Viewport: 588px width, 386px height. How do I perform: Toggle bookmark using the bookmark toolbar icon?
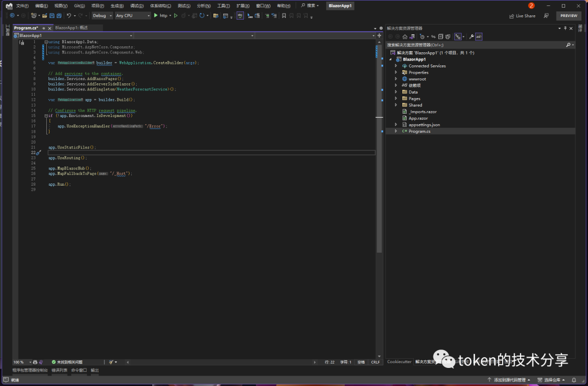pos(284,16)
